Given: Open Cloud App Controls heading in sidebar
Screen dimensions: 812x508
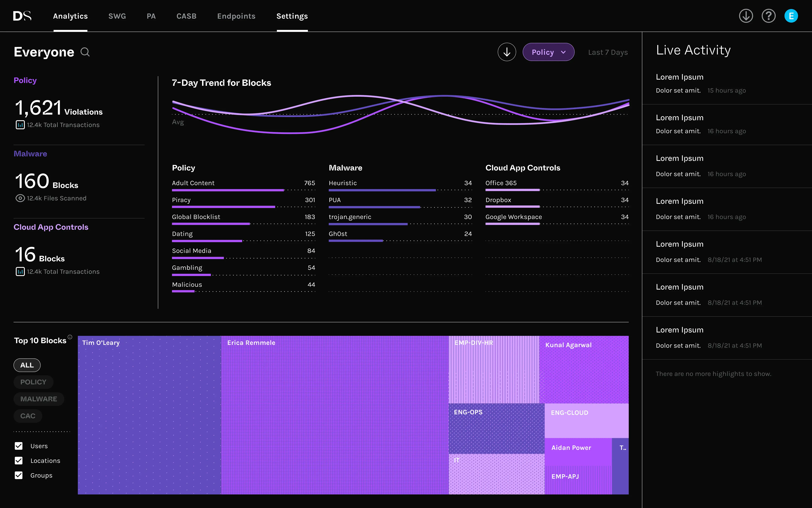Looking at the screenshot, I should [x=51, y=227].
